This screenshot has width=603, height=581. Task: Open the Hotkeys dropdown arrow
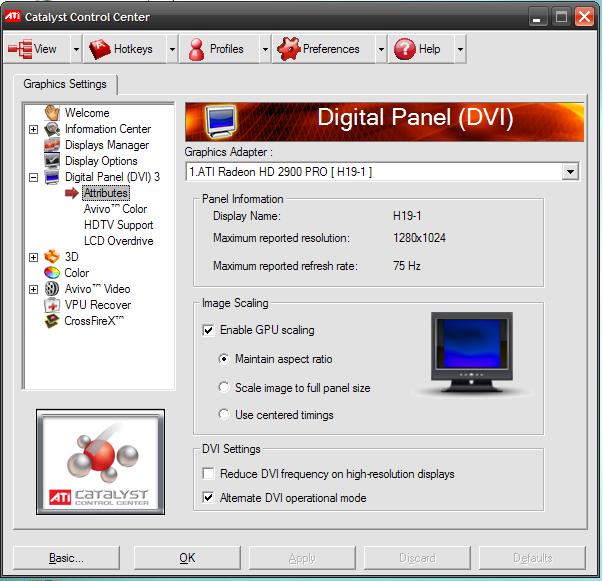click(x=172, y=49)
